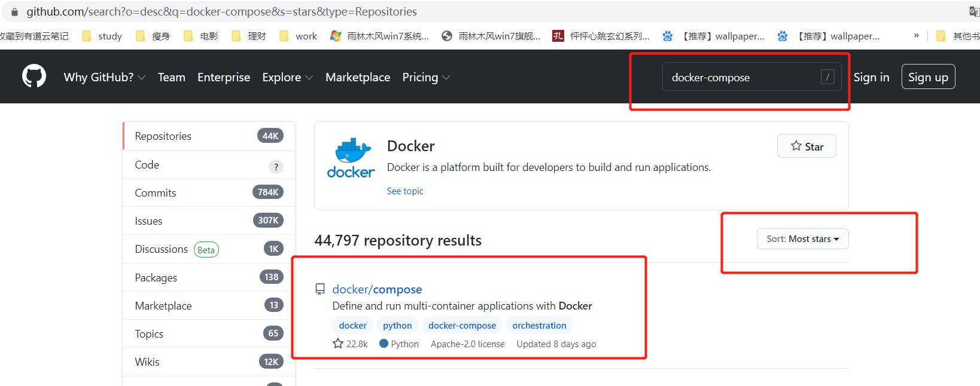Image resolution: width=980 pixels, height=386 pixels.
Task: Click the Docker whale logo
Action: [x=351, y=158]
